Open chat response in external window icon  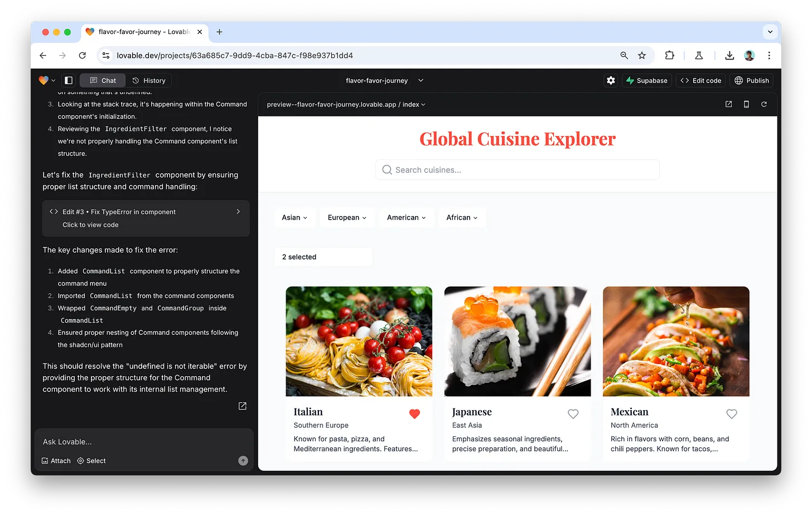click(243, 406)
